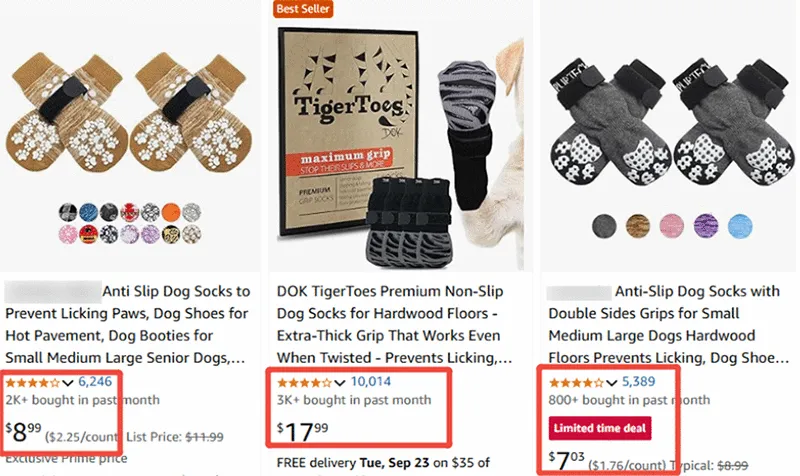This screenshot has width=800, height=476.
Task: Select the solid orange color swatch
Action: click(x=172, y=212)
